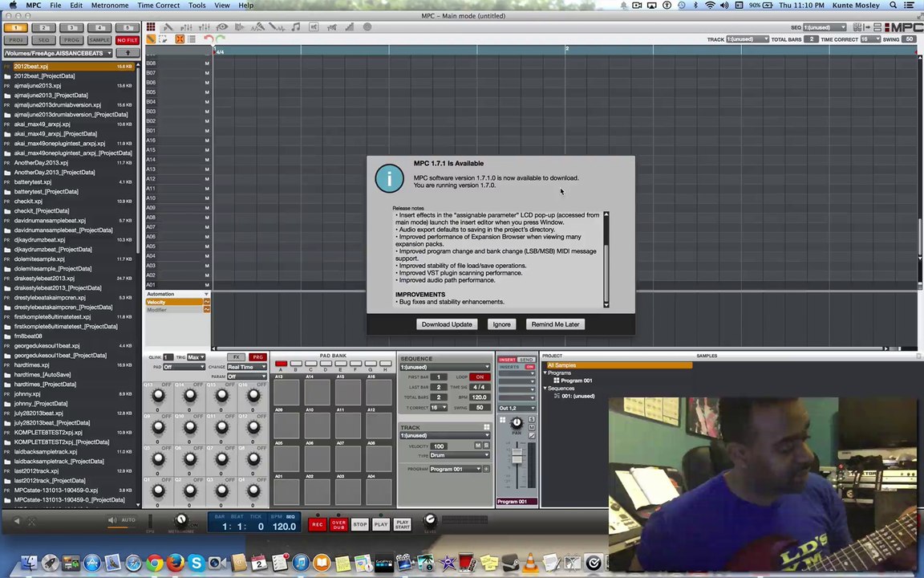Enable the PRG button in Q-Link section
Screen dimensions: 924x578
tap(257, 357)
